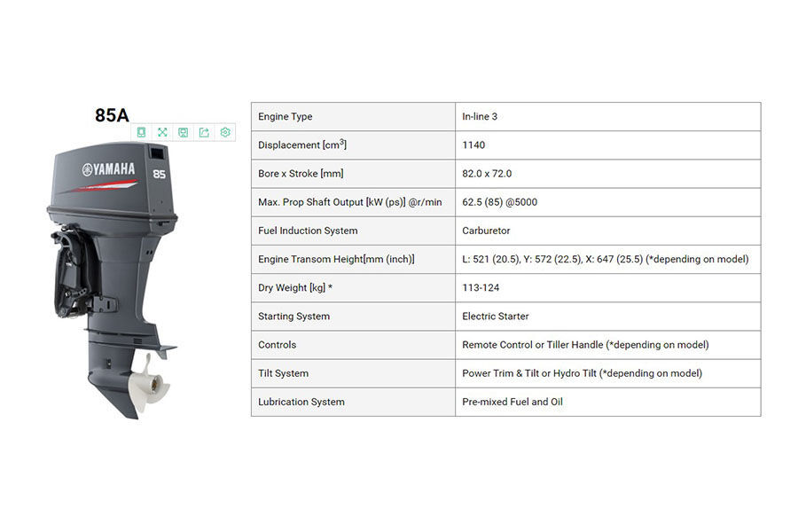
Task: Click Remote Control or Tiller Handle text
Action: tap(532, 345)
